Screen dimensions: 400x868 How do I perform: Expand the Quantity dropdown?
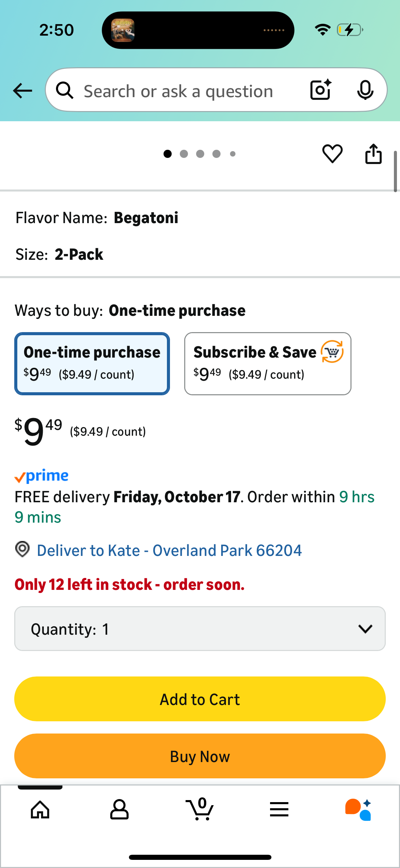click(200, 629)
